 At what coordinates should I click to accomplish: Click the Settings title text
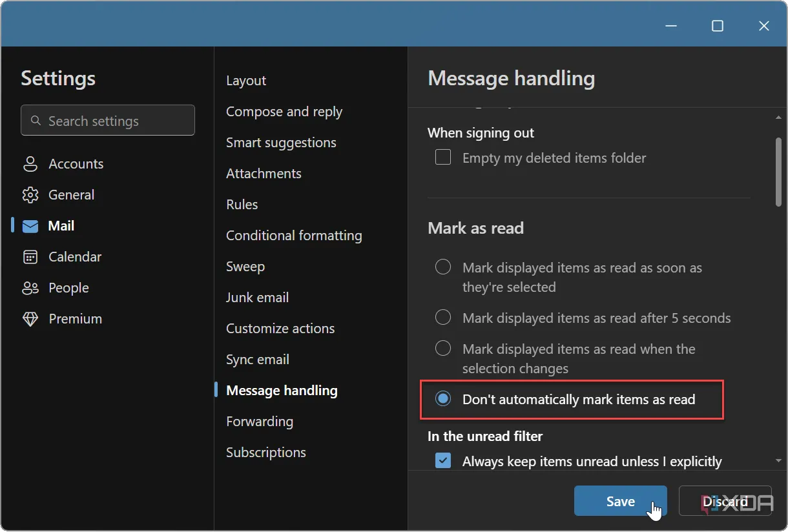(58, 78)
